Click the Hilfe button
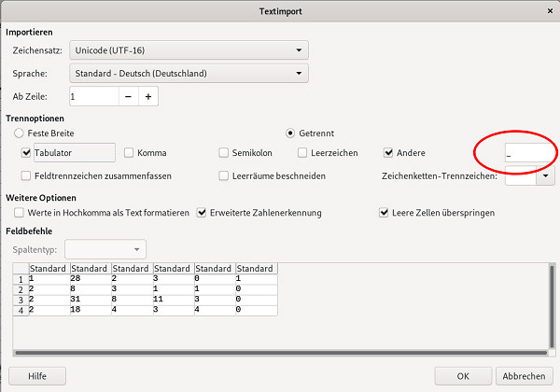 (37, 376)
